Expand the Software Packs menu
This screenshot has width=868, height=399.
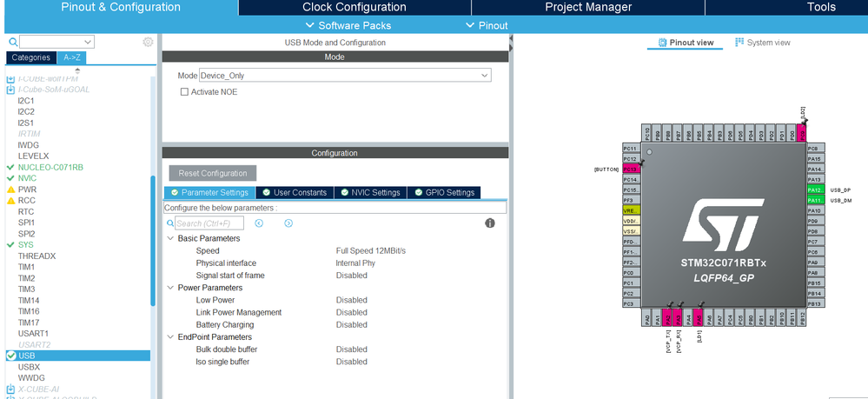(348, 25)
